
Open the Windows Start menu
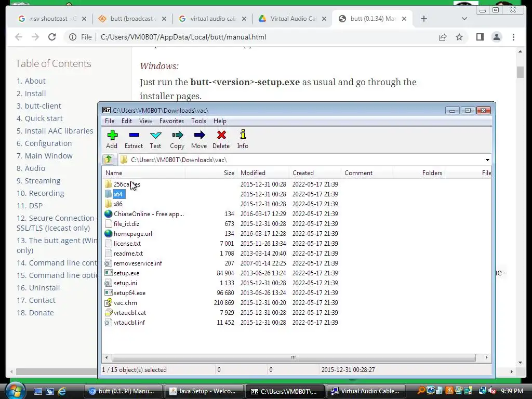[15, 391]
